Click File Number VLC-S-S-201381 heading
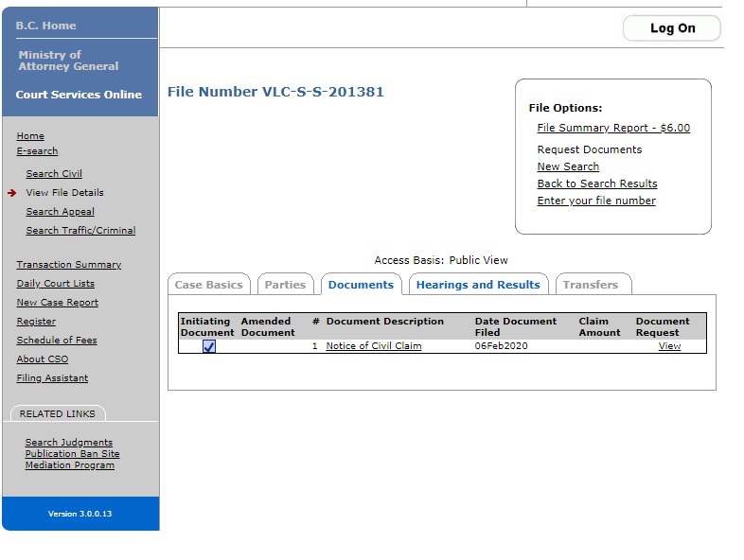The width and height of the screenshot is (744, 560). click(x=275, y=92)
